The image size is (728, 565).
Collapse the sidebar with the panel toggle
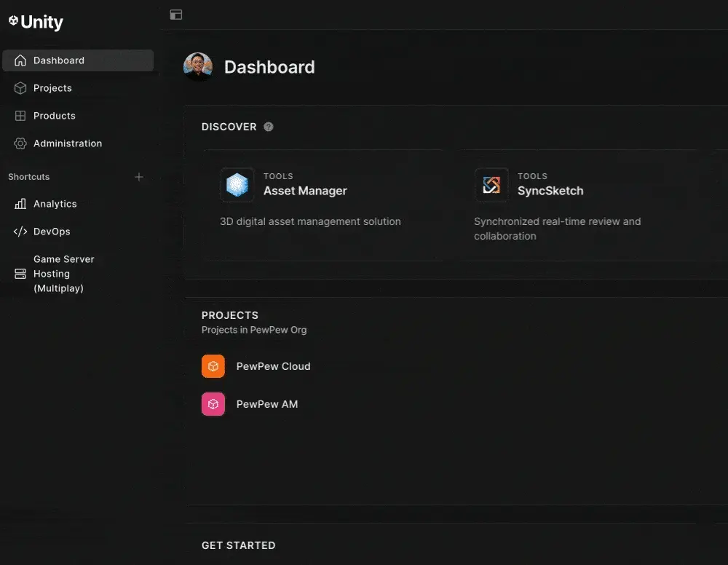(175, 14)
